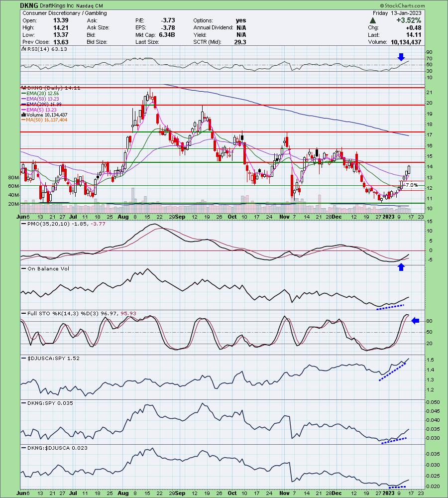
Task: Click the +3.52% percent change
Action: pos(409,20)
